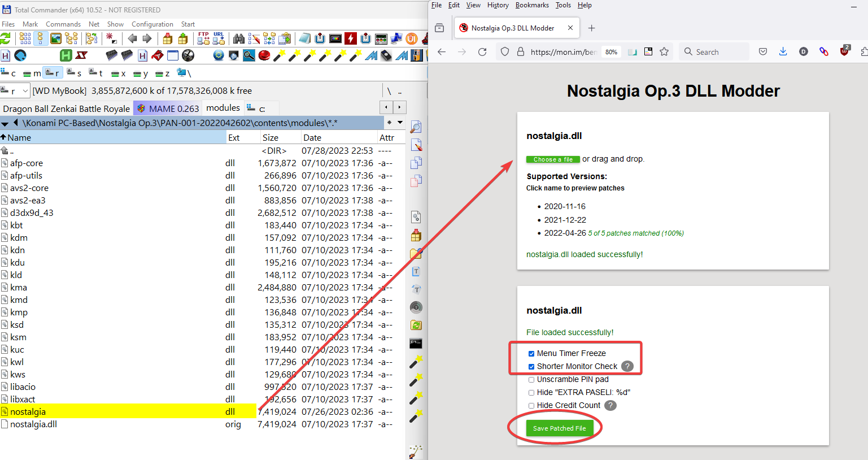
Task: Click the Firefox Search box
Action: click(x=714, y=51)
